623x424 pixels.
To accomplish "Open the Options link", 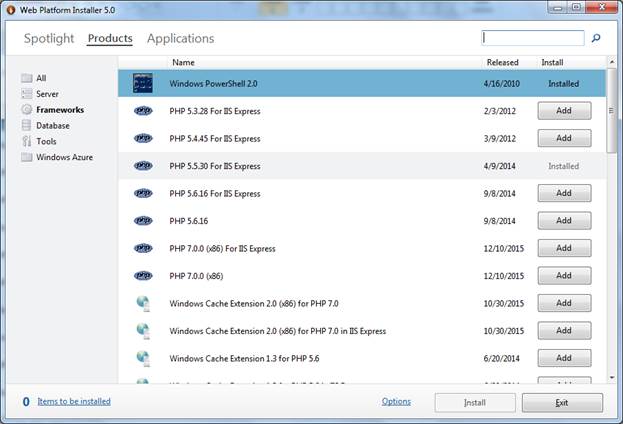I will (396, 401).
